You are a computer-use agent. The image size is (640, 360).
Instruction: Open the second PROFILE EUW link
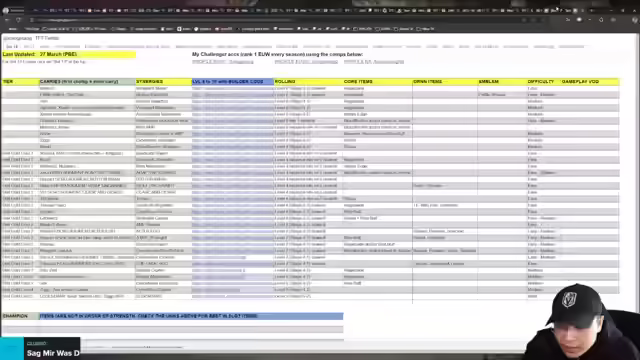point(306,62)
